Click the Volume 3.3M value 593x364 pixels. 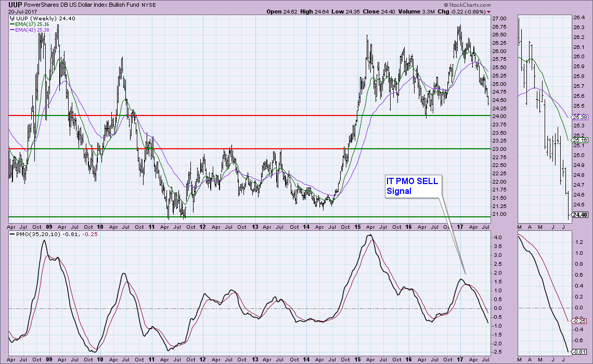coord(416,12)
